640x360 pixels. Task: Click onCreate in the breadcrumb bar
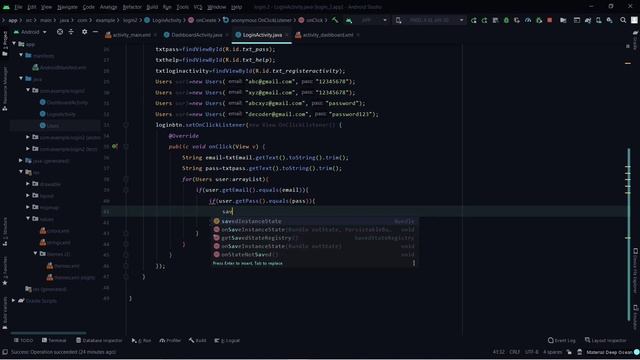pos(202,20)
